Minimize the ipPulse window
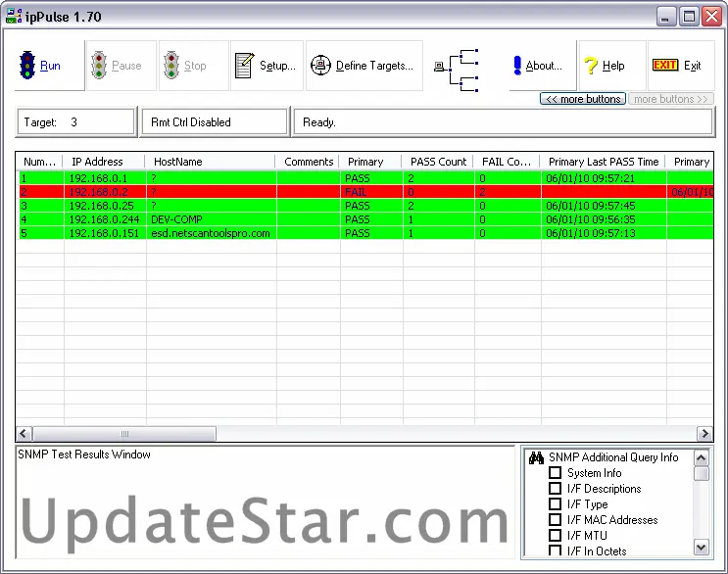This screenshot has height=574, width=728. [666, 17]
